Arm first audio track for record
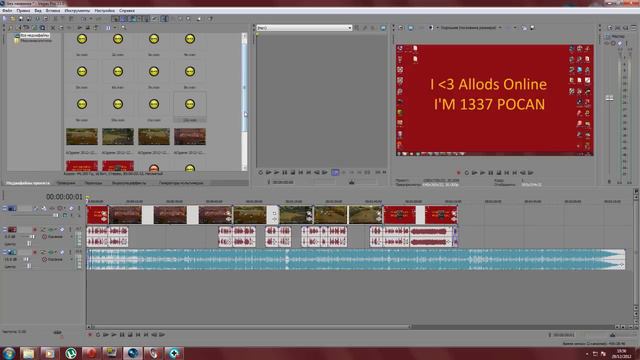The width and height of the screenshot is (640, 360). (x=35, y=230)
